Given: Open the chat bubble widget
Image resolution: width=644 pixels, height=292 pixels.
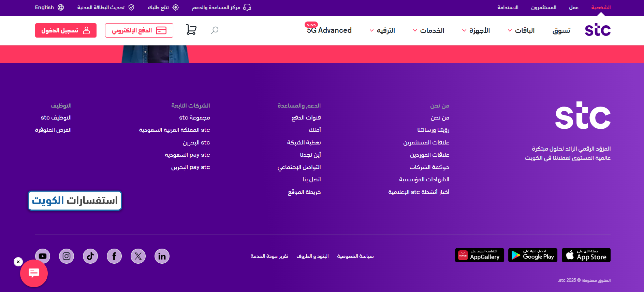Looking at the screenshot, I should click(34, 273).
